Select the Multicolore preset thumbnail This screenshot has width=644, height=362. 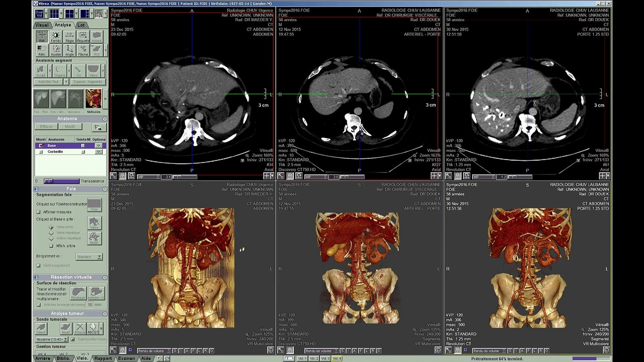pyautogui.click(x=93, y=99)
